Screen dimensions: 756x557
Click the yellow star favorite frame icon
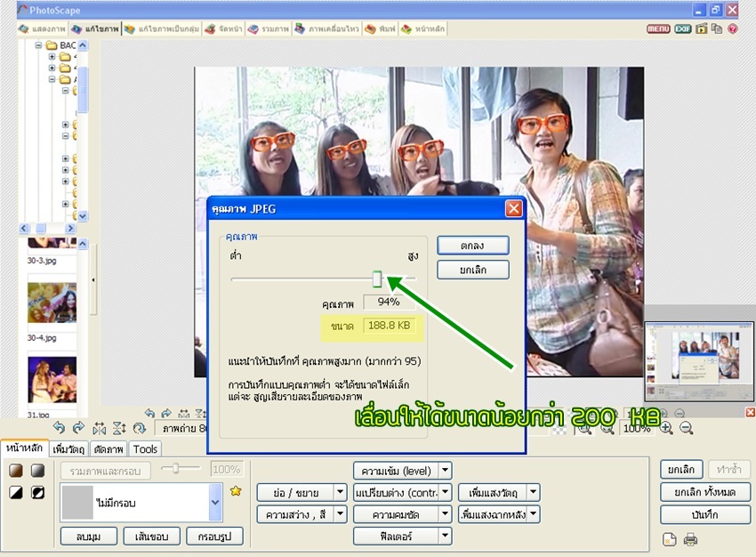pos(236,491)
